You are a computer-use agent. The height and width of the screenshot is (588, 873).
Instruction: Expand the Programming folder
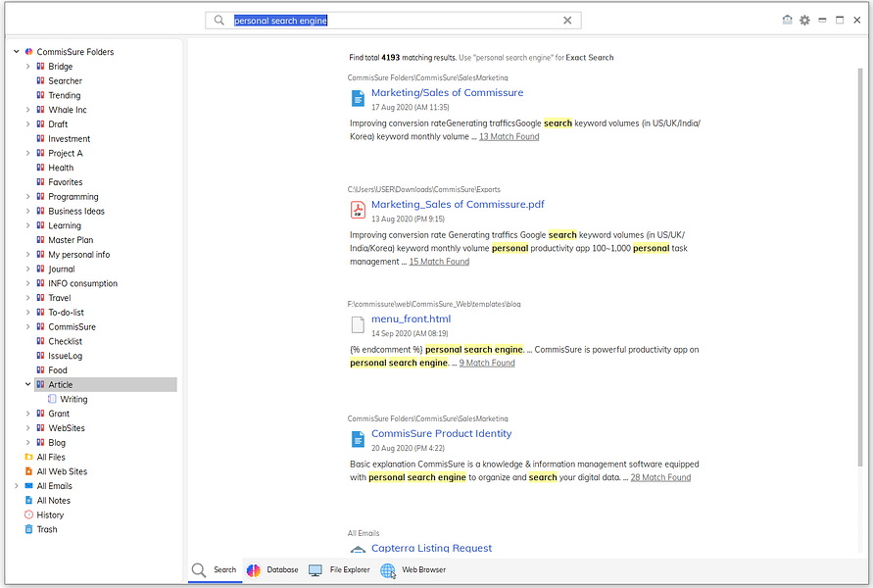(x=27, y=196)
